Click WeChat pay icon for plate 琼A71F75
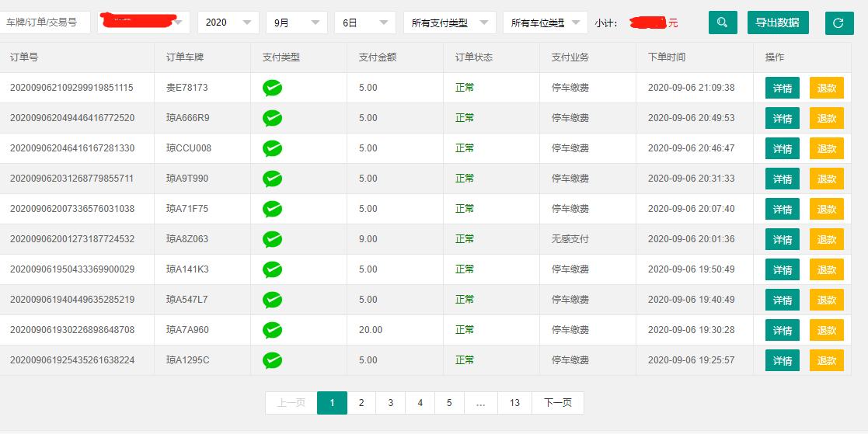 pos(272,209)
